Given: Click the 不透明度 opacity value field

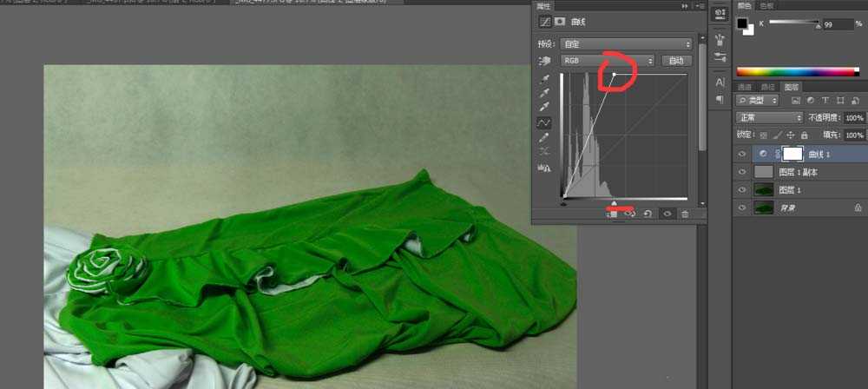Looking at the screenshot, I should point(853,117).
